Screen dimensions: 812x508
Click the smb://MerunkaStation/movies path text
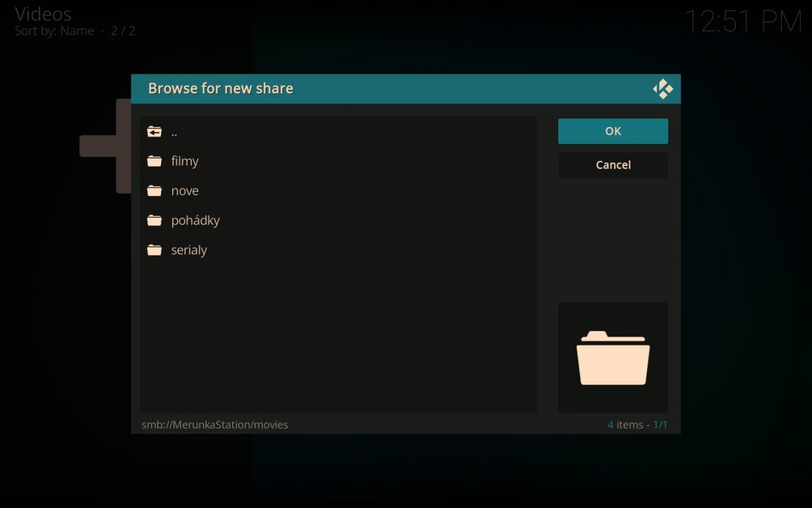tap(215, 425)
